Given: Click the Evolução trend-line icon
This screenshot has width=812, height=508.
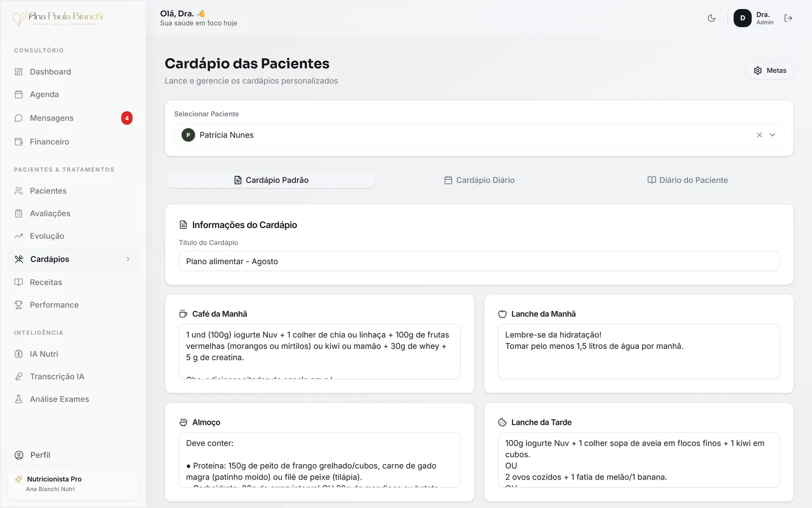Looking at the screenshot, I should pos(19,236).
